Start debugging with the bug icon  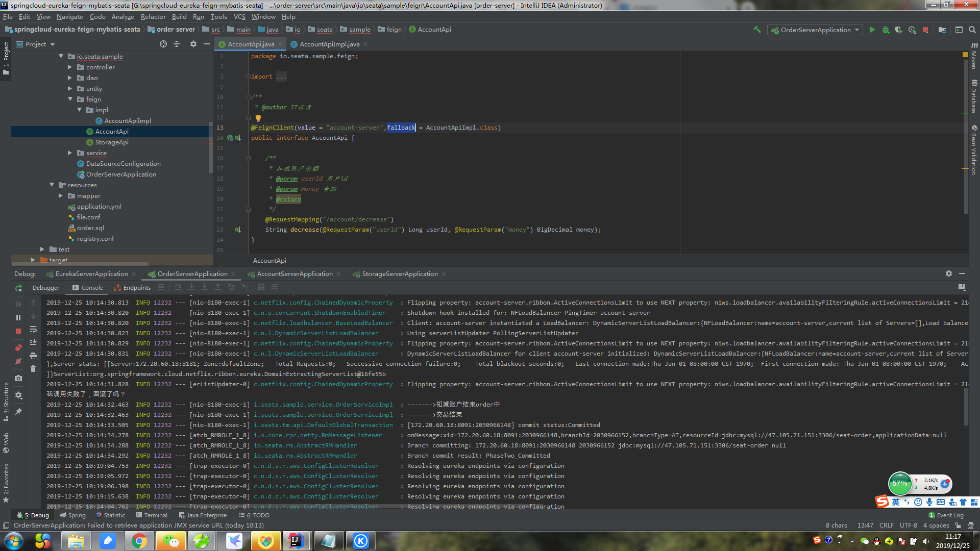coord(886,30)
